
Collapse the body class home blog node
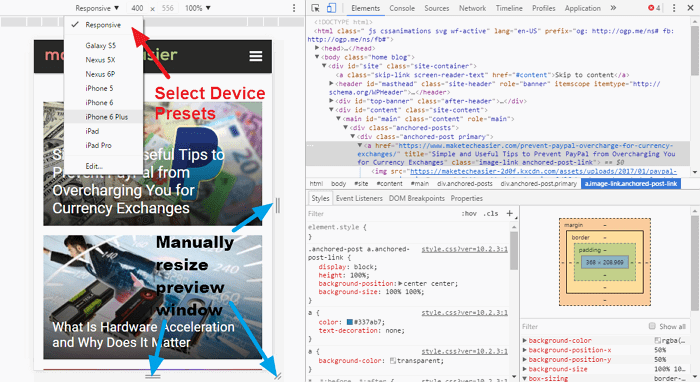[x=317, y=57]
